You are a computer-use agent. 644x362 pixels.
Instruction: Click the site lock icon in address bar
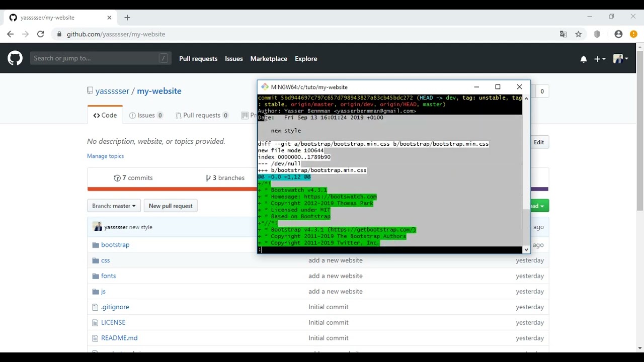(x=59, y=34)
